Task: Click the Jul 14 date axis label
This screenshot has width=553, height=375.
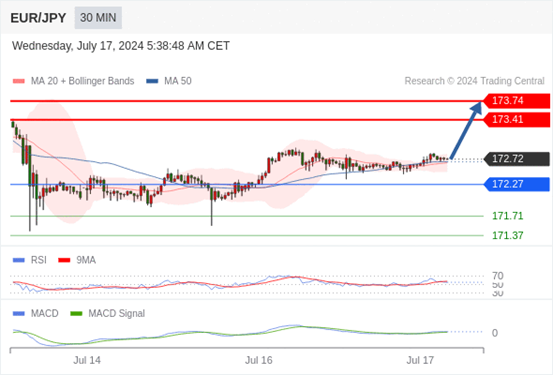Action: (x=87, y=361)
